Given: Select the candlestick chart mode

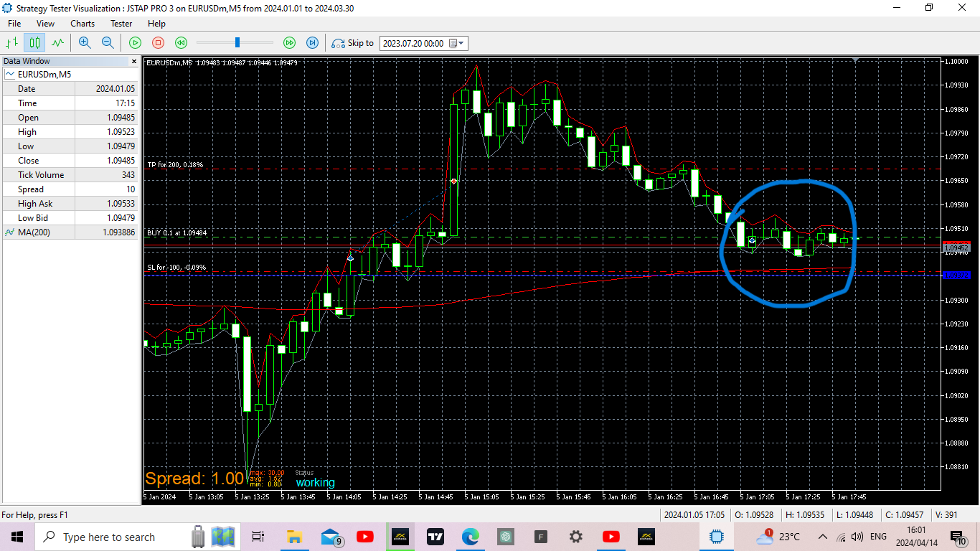Looking at the screenshot, I should (x=34, y=42).
